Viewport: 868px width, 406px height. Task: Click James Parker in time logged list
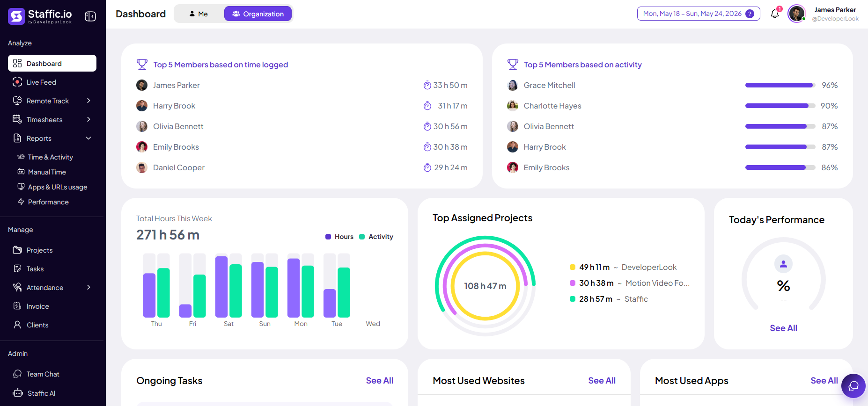176,85
